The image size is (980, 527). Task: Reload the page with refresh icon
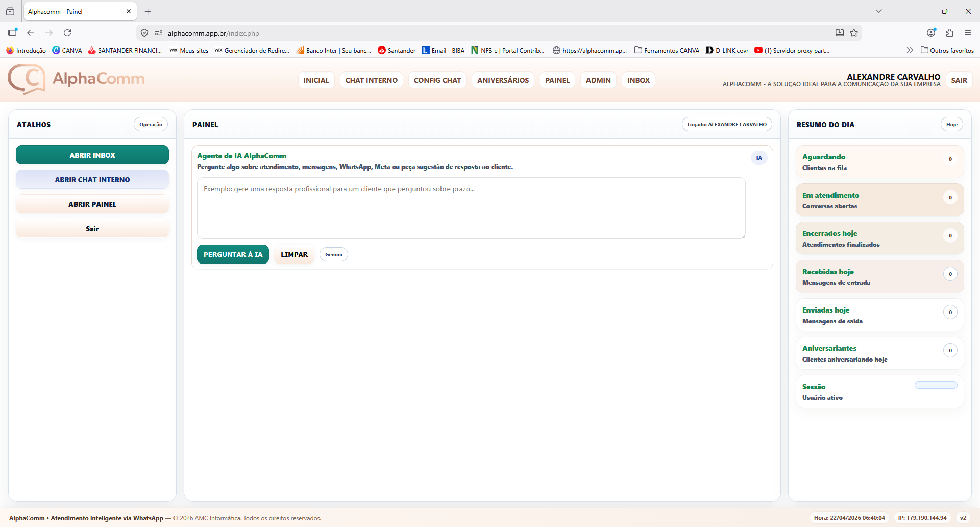[x=67, y=33]
